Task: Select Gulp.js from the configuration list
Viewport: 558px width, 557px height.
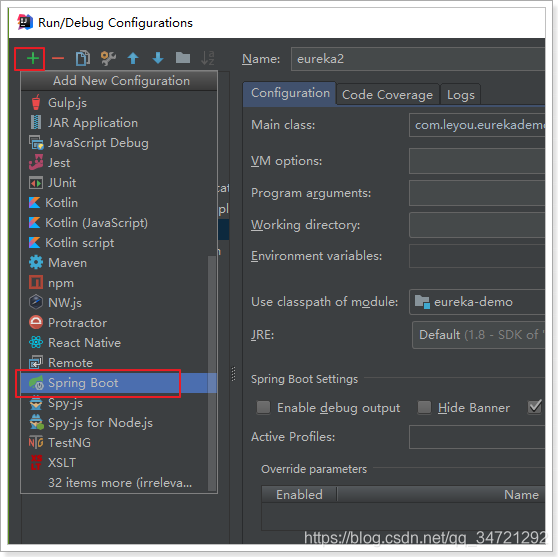Action: [x=119, y=103]
